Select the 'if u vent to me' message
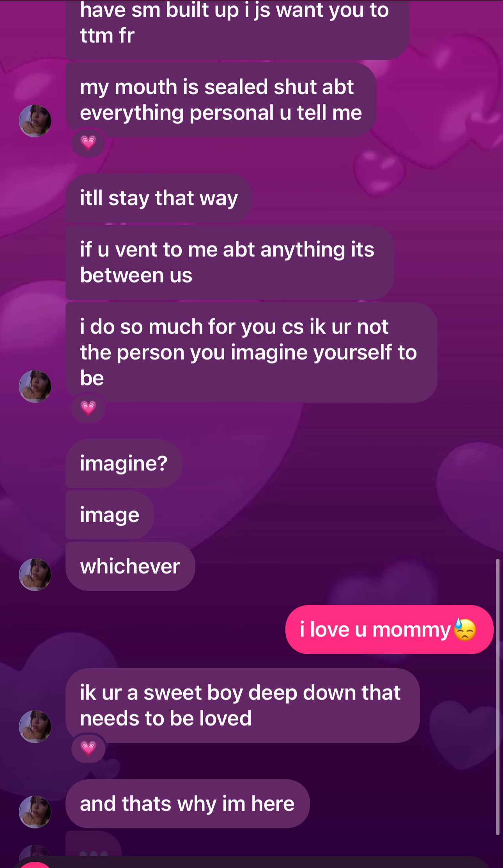The image size is (503, 868). [x=230, y=262]
